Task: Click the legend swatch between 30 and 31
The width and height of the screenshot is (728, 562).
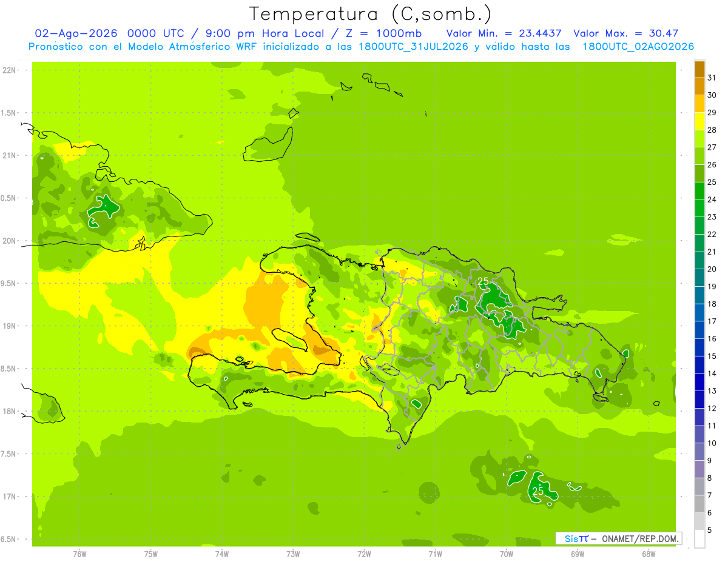Action: (699, 87)
